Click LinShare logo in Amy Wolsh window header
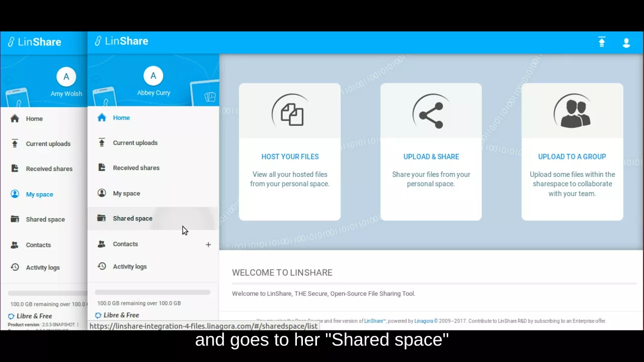 pyautogui.click(x=34, y=42)
